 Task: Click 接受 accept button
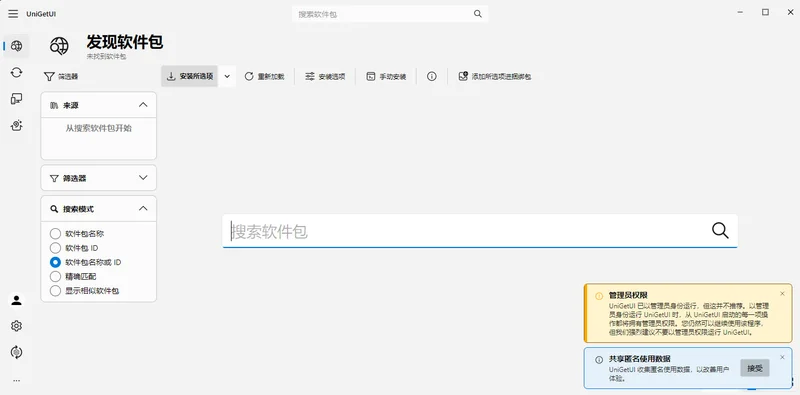click(755, 368)
